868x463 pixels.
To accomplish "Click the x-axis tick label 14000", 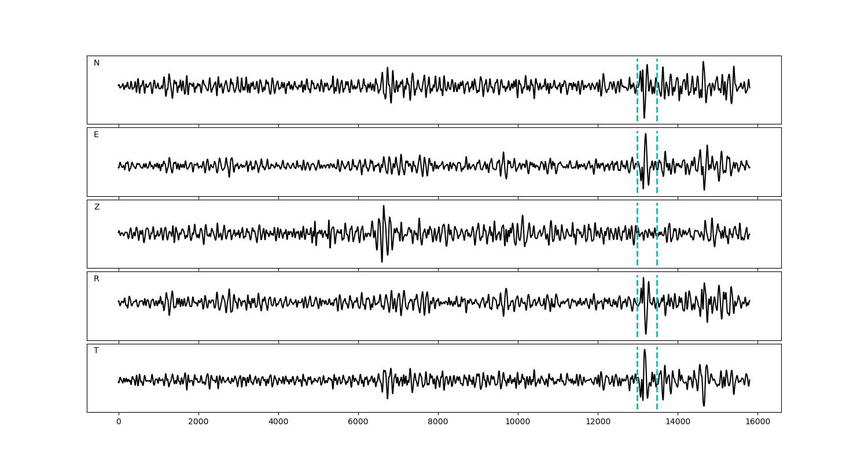I will tap(678, 422).
